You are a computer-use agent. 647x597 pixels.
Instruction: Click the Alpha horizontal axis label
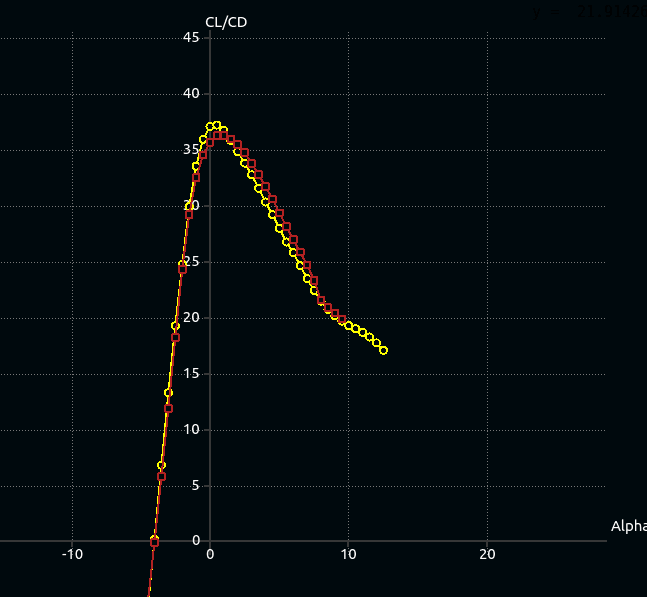[628, 526]
